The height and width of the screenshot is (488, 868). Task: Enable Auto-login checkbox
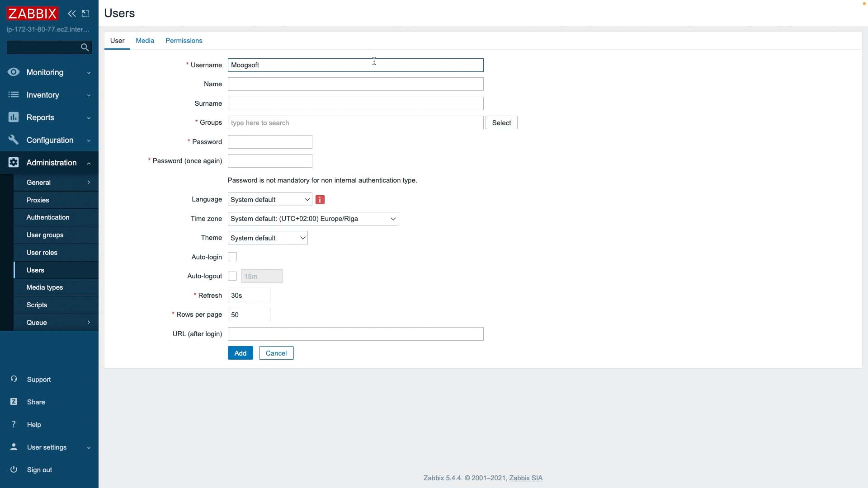pos(232,257)
